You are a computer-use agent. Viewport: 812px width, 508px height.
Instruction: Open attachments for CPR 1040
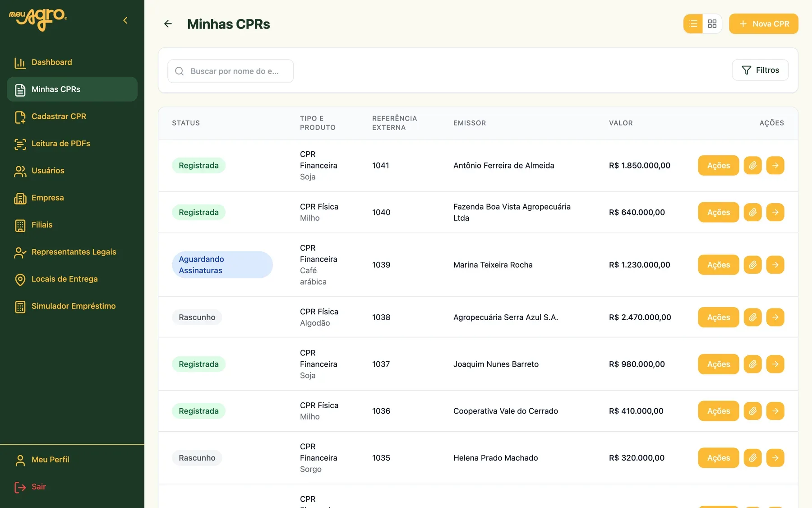(x=753, y=212)
